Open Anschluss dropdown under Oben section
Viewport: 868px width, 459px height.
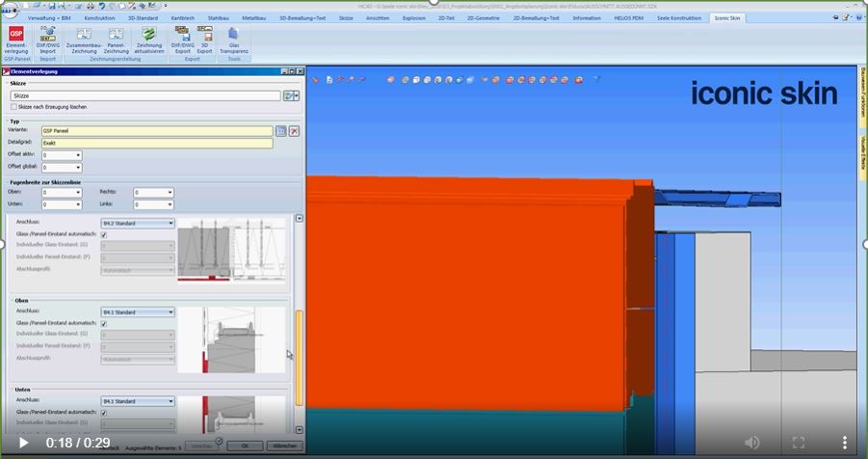pos(138,312)
